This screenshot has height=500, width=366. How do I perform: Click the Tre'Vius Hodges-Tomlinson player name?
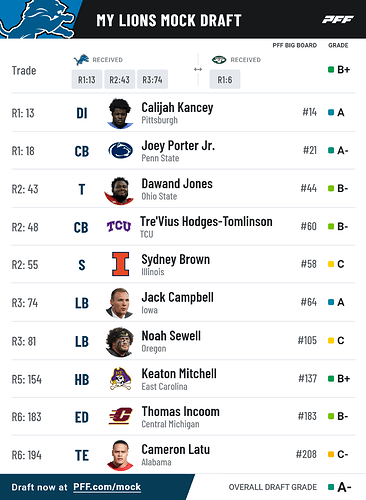tap(206, 221)
